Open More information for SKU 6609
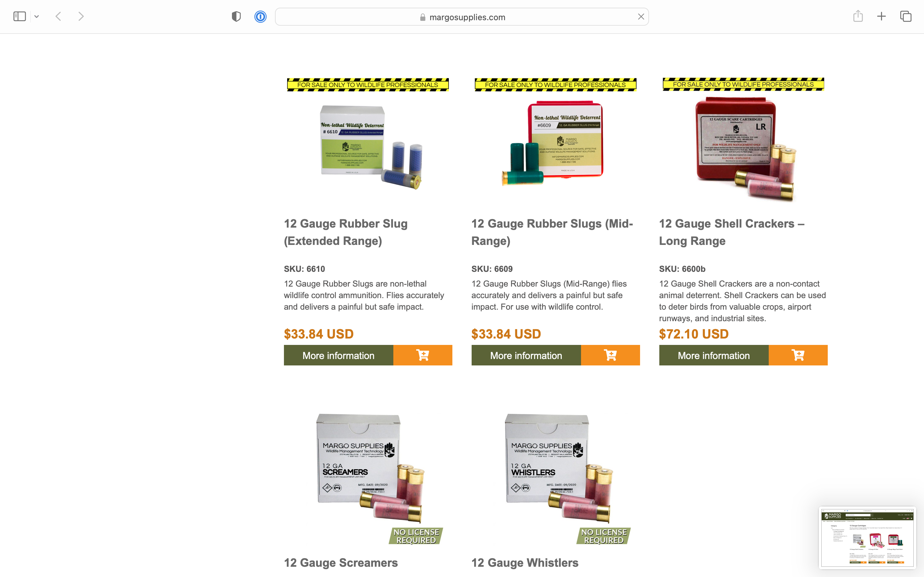924x577 pixels. (x=526, y=355)
